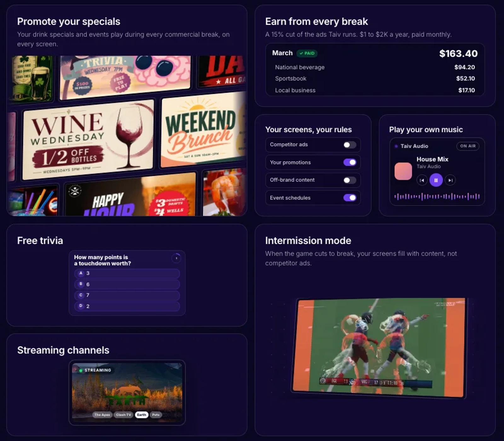Choose trivia answer C: 7
This screenshot has height=441, width=504.
pos(127,295)
